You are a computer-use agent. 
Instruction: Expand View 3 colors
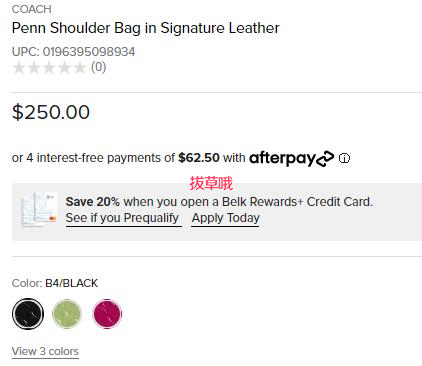pyautogui.click(x=45, y=351)
